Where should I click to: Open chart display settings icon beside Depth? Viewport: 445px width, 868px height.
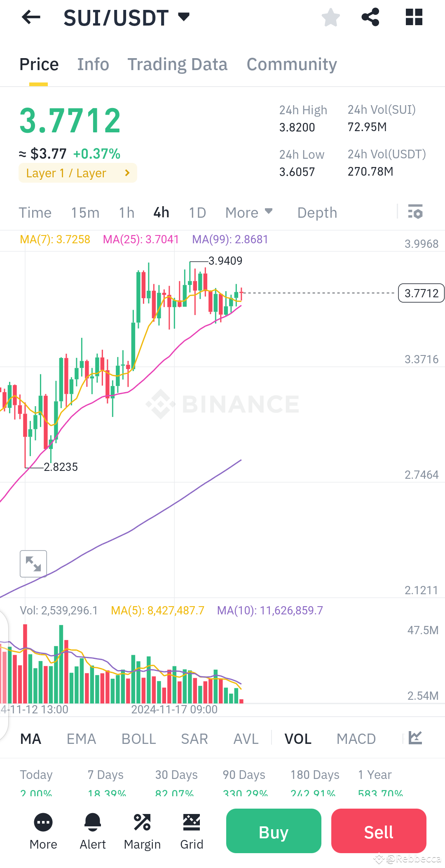(415, 212)
